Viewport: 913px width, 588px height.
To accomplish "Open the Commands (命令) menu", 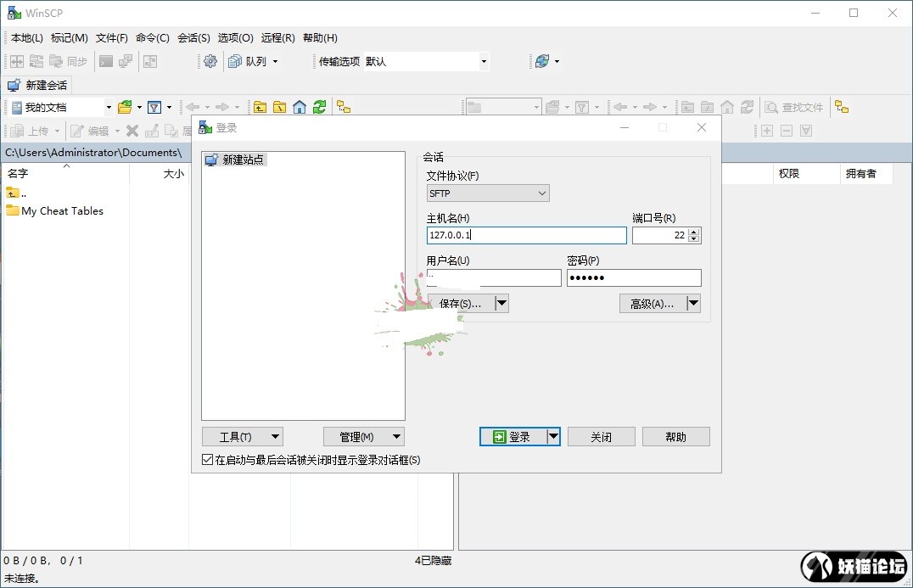I will [153, 38].
